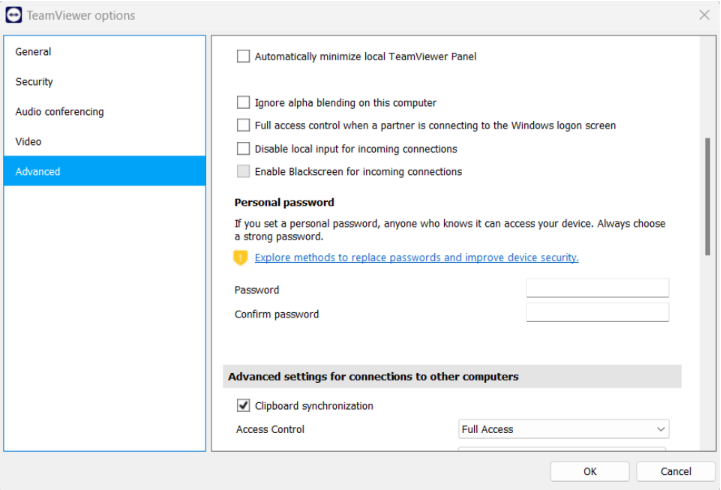The width and height of the screenshot is (721, 490).
Task: Tick Disable local input for incoming connections
Action: click(243, 149)
